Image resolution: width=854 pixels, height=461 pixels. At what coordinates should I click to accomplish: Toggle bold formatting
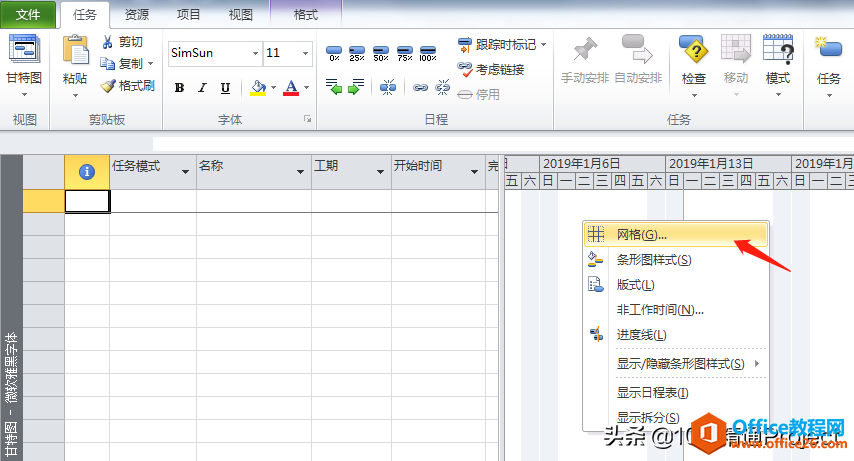click(x=179, y=88)
